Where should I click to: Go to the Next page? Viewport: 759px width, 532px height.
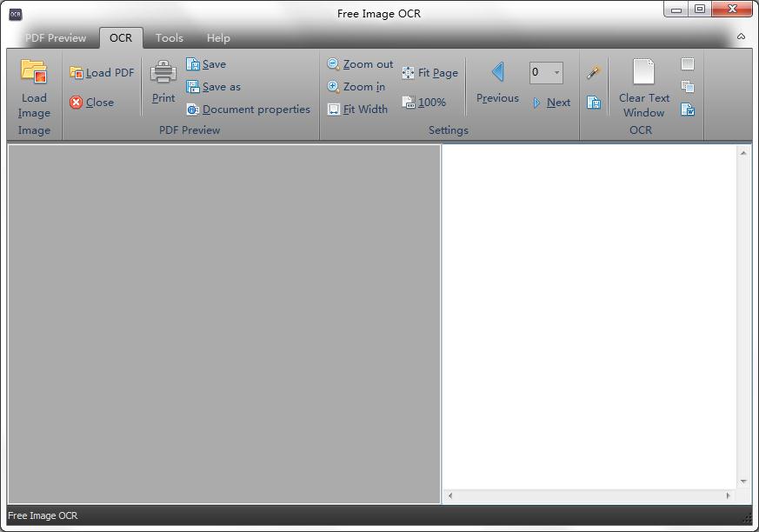pyautogui.click(x=552, y=103)
